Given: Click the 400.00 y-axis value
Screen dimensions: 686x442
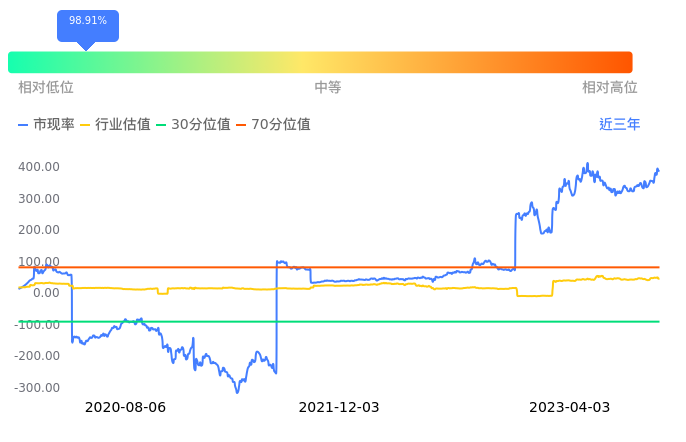Looking at the screenshot, I should (x=38, y=167).
